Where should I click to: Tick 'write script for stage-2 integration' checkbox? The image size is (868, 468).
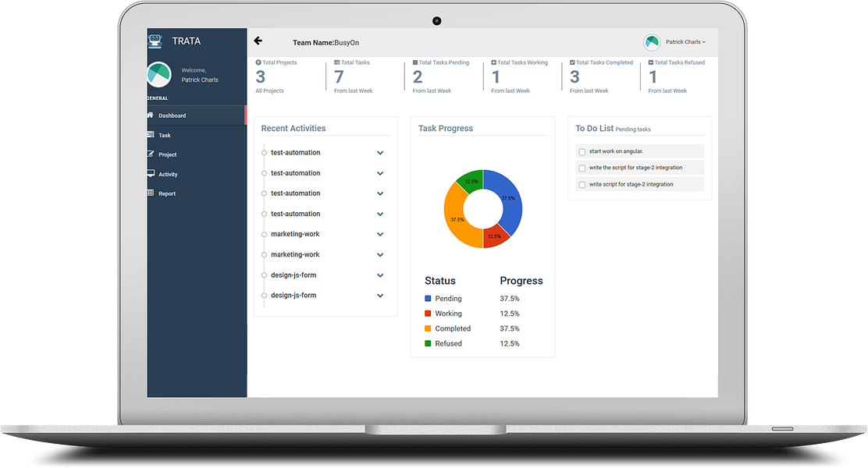(x=582, y=185)
